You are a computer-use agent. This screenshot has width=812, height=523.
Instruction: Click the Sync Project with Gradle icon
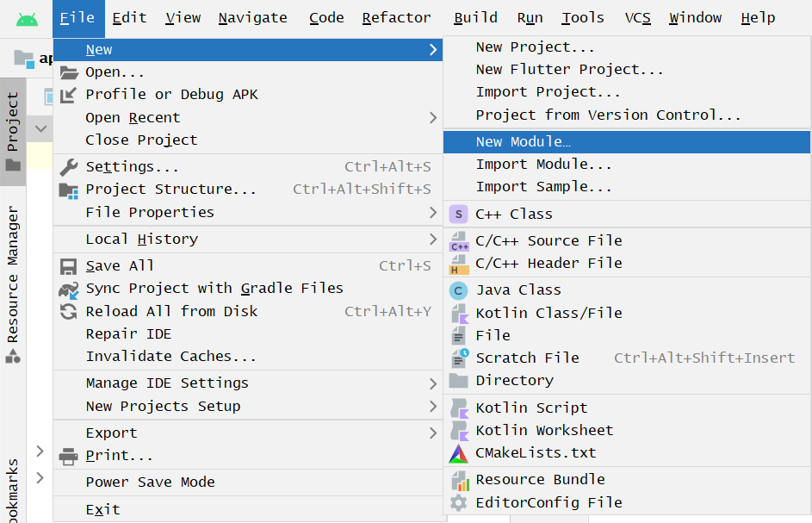[69, 289]
